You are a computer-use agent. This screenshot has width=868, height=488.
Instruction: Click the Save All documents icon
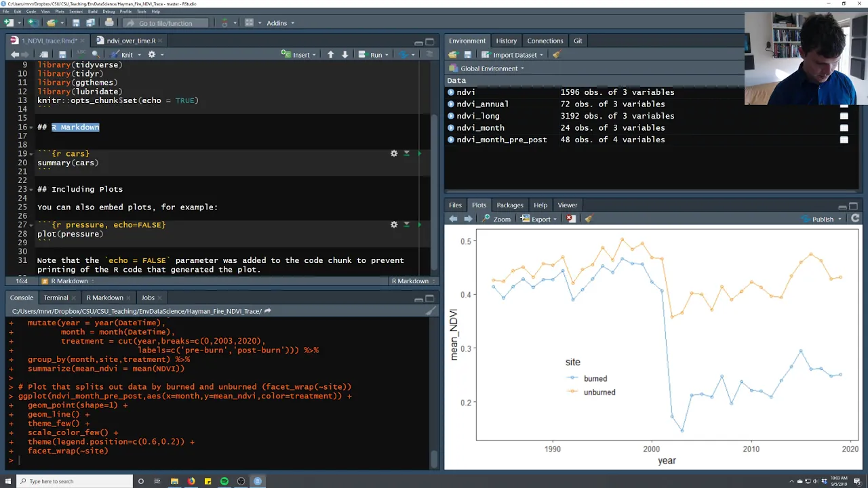(90, 23)
